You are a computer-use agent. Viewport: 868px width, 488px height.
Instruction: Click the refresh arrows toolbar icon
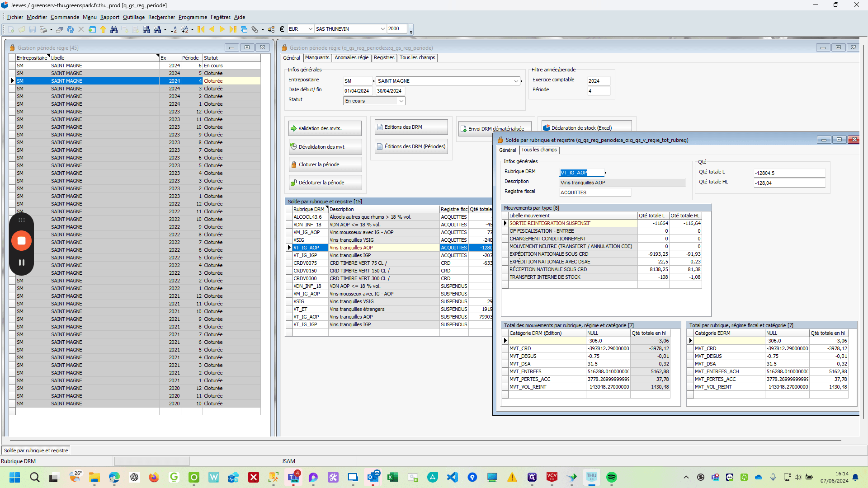click(x=71, y=29)
